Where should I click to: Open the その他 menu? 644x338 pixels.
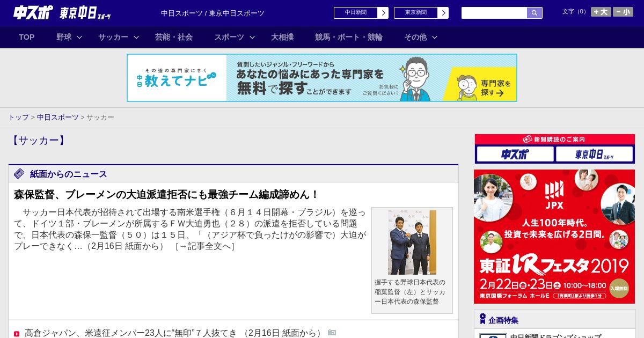point(415,37)
